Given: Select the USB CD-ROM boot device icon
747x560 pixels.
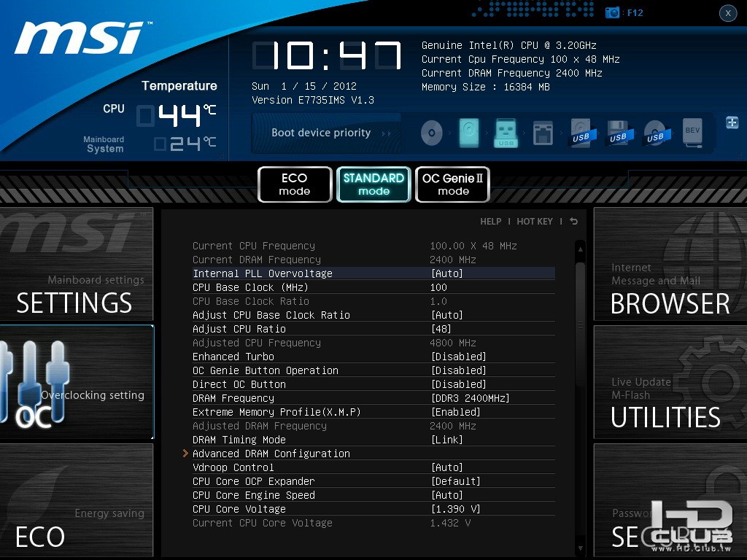Looking at the screenshot, I should [x=656, y=133].
